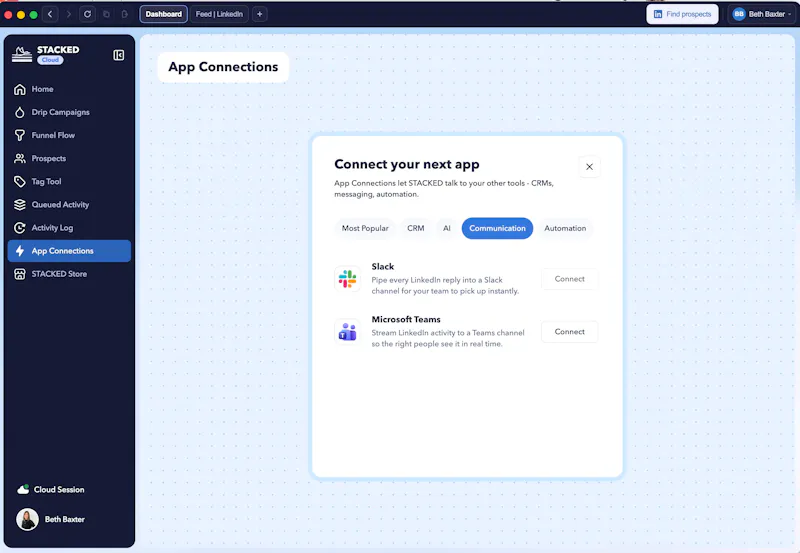Click the Slack app logo

pos(347,279)
